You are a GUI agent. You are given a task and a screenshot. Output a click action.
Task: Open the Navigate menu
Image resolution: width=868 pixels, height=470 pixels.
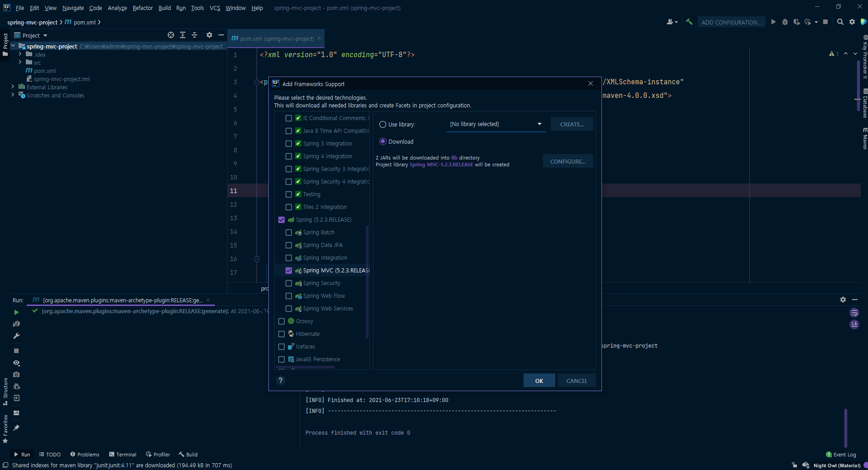click(x=73, y=8)
